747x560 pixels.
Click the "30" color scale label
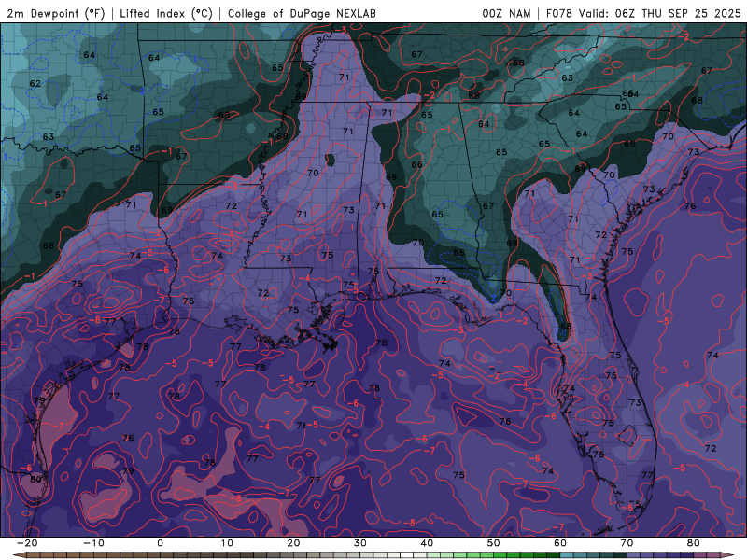tap(360, 543)
